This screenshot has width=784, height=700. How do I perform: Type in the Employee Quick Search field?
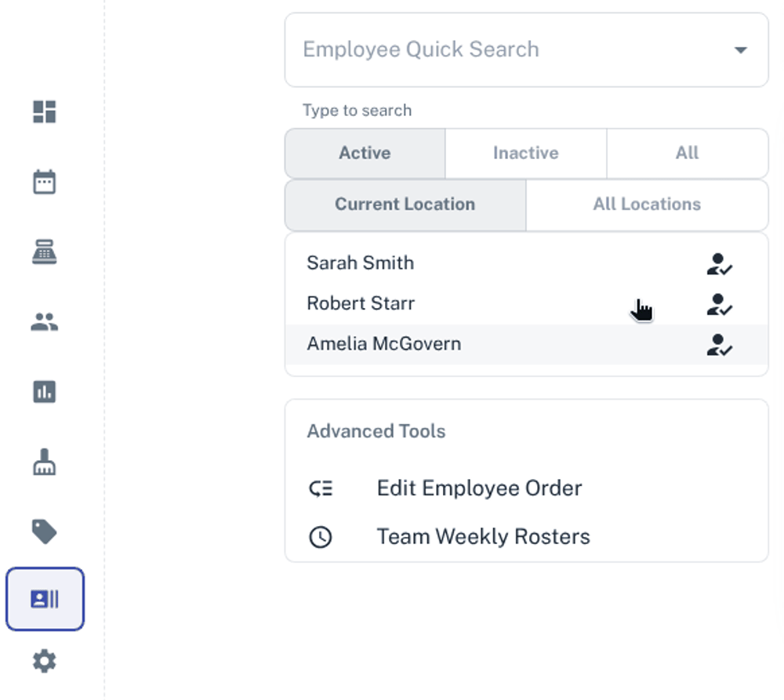point(502,49)
